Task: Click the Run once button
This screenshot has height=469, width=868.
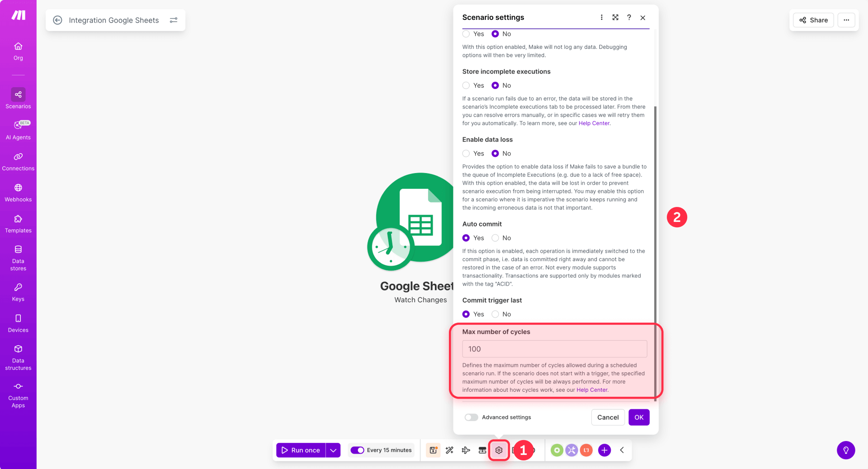Action: (301, 450)
